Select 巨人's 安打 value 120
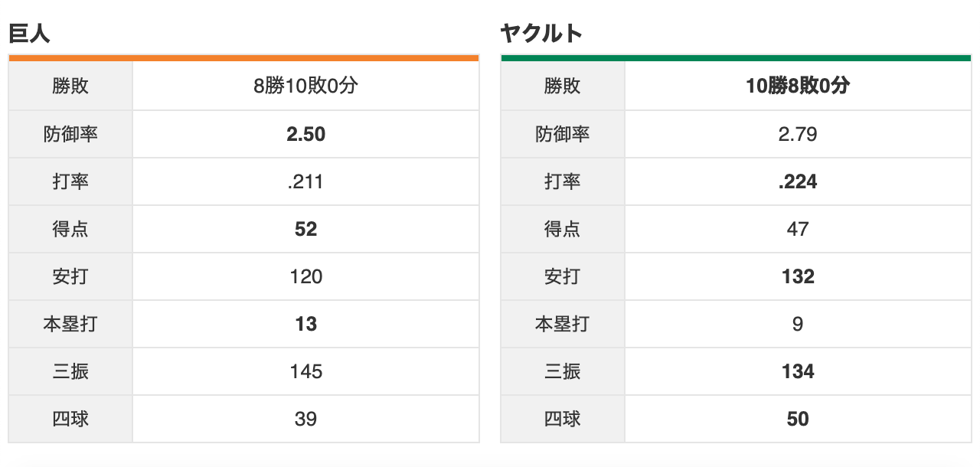The height and width of the screenshot is (467, 980). click(305, 277)
